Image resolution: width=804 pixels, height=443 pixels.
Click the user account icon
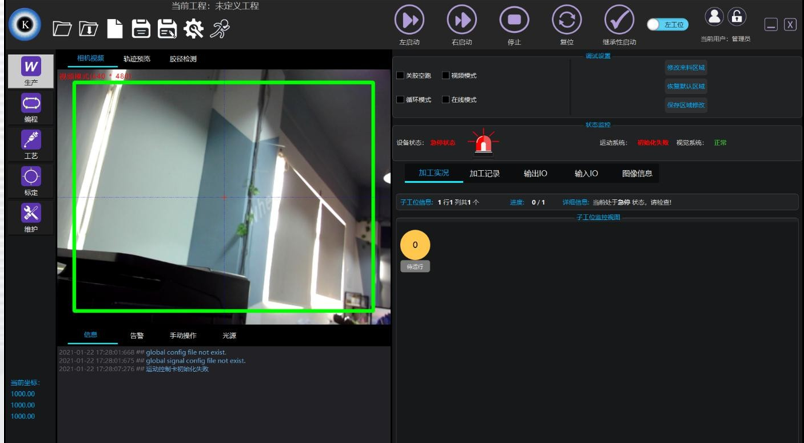coord(714,16)
